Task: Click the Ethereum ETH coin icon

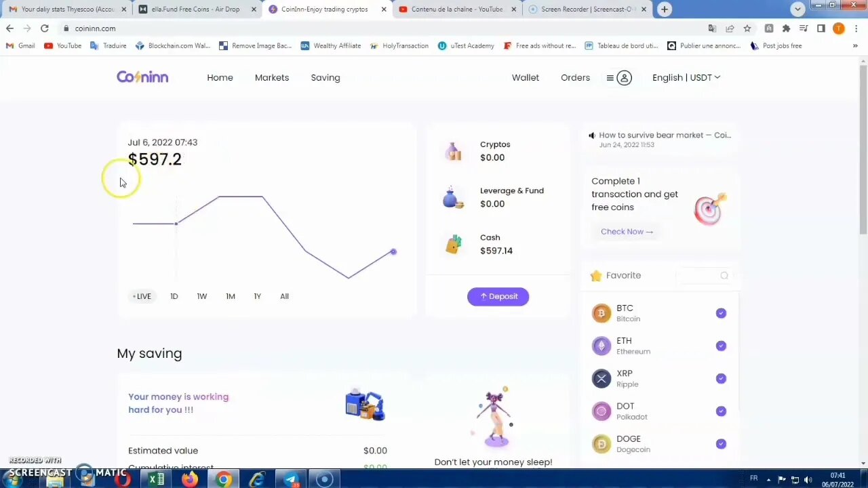Action: pos(601,346)
